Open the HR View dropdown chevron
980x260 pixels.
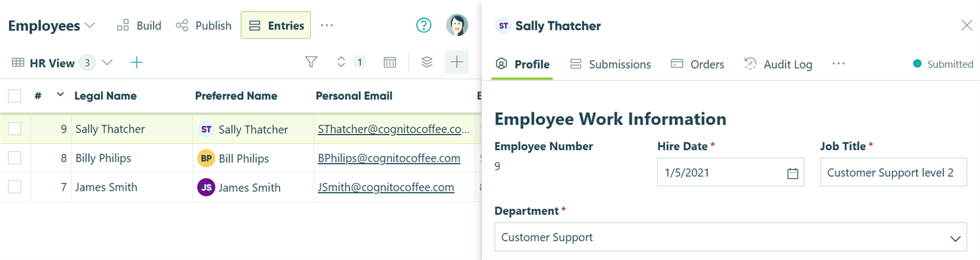[107, 63]
